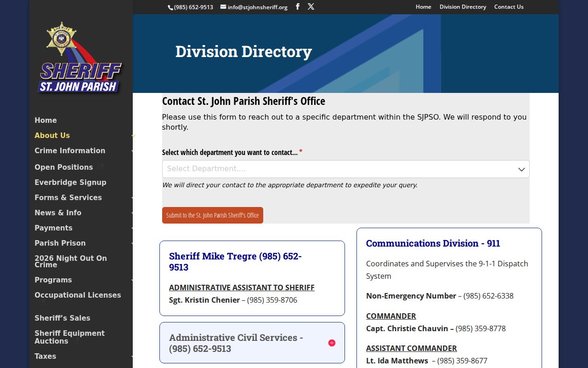Open Division Directory in the top navigation
The height and width of the screenshot is (368, 588).
click(463, 7)
